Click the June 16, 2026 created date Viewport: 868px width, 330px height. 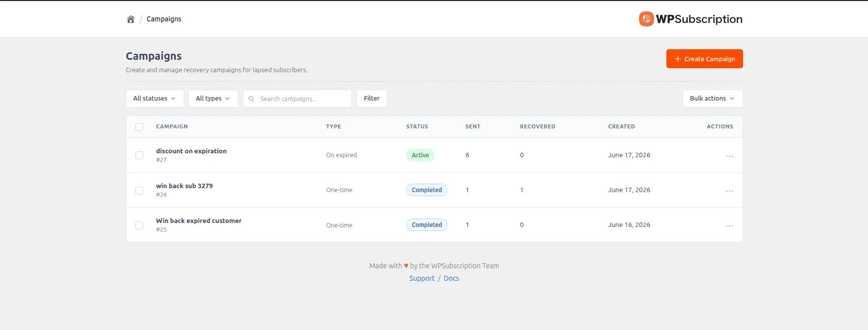[x=629, y=225]
